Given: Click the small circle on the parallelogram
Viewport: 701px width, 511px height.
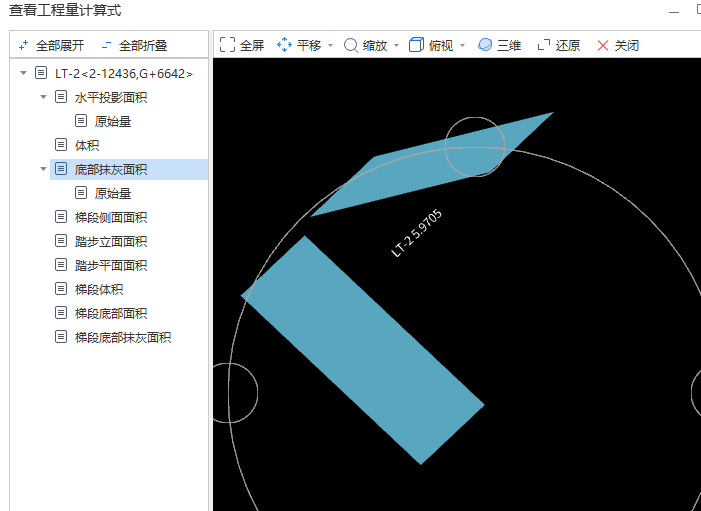Looking at the screenshot, I should 475,147.
